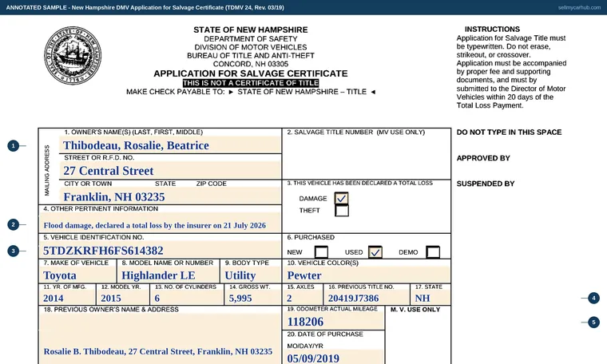Check the USED purchased checkbox
Screen dimensions: 607x364
coord(375,252)
